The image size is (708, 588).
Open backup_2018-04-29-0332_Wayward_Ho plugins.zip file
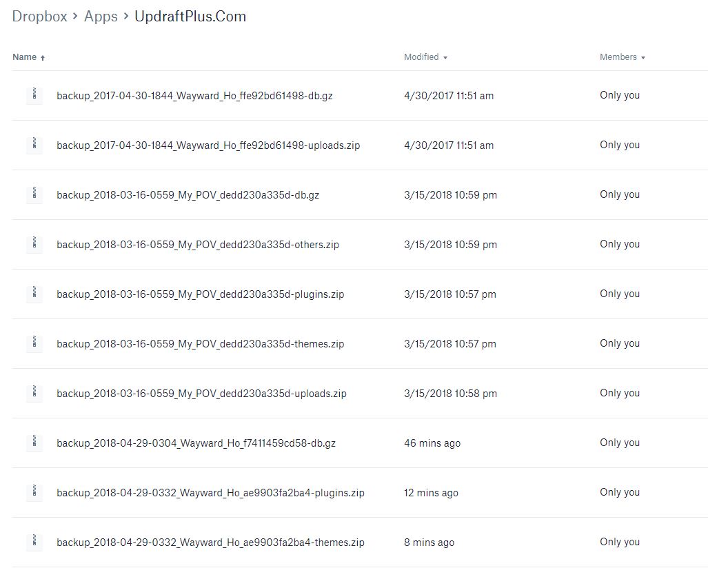coord(210,493)
